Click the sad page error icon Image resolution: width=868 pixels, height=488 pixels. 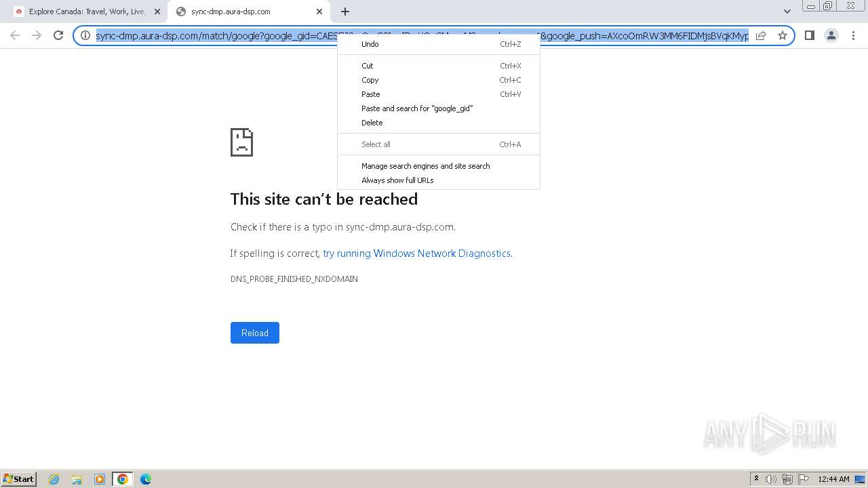tap(242, 142)
